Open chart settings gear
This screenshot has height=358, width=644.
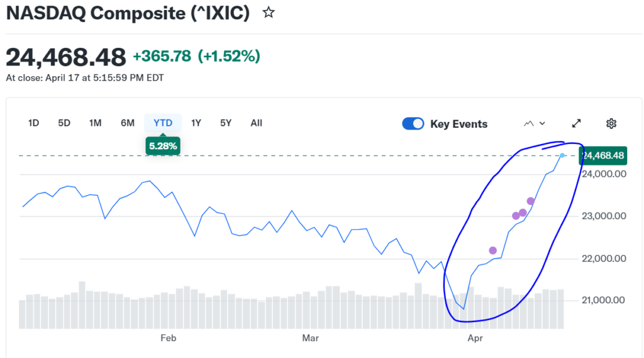[611, 123]
